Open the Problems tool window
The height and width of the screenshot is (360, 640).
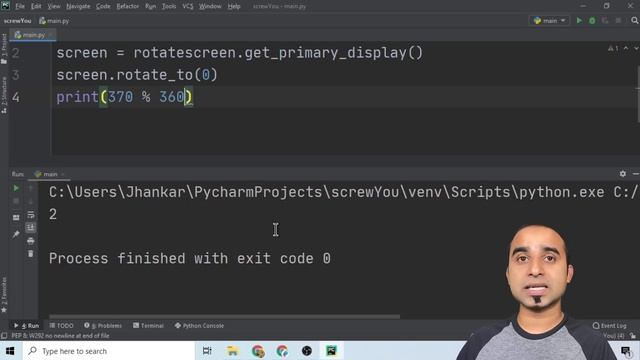click(x=103, y=326)
